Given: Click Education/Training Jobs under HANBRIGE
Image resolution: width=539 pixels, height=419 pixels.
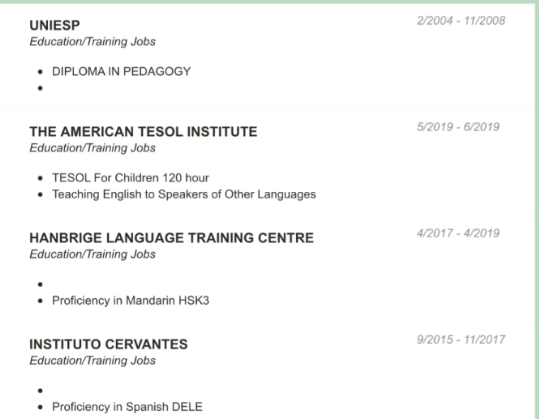Looking at the screenshot, I should click(x=92, y=254).
